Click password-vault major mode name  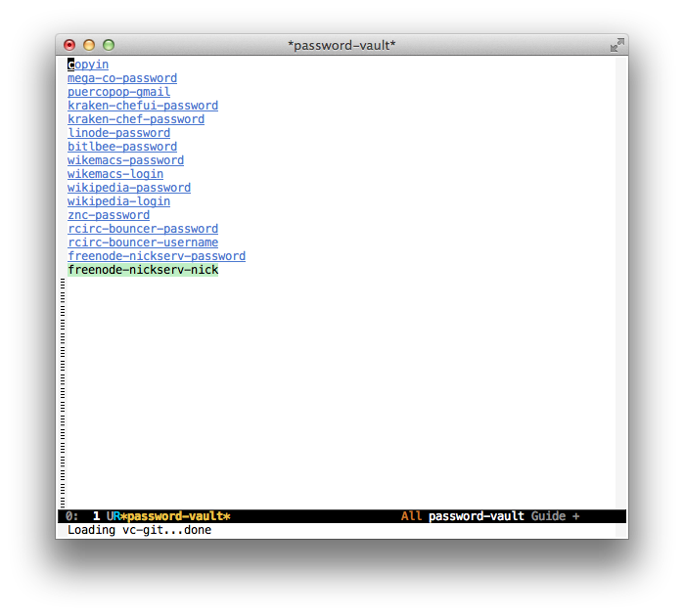[x=476, y=516]
